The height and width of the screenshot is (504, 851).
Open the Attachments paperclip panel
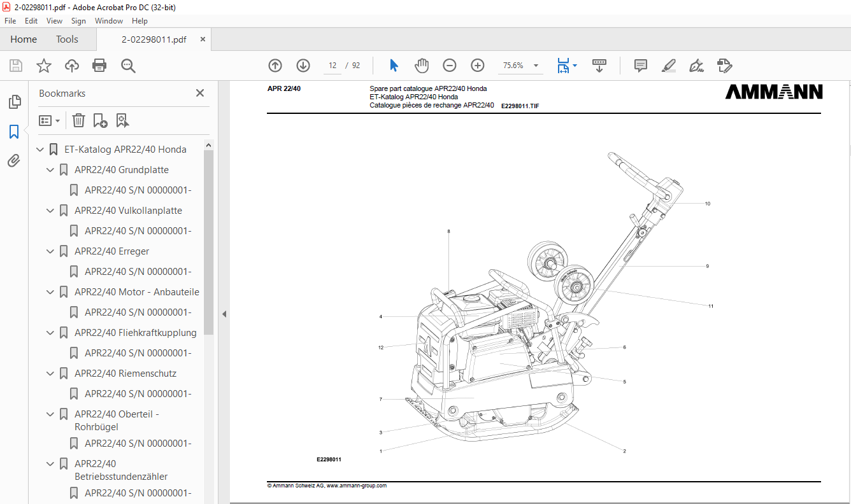coord(14,161)
